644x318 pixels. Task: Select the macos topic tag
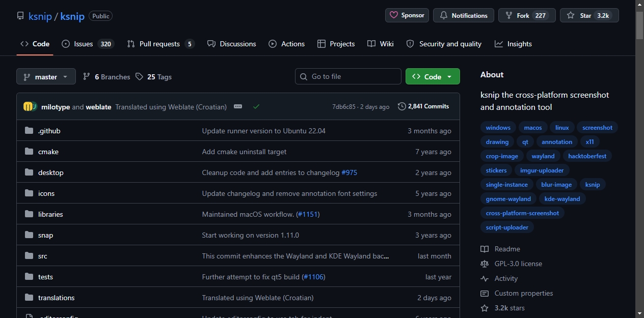pyautogui.click(x=533, y=128)
